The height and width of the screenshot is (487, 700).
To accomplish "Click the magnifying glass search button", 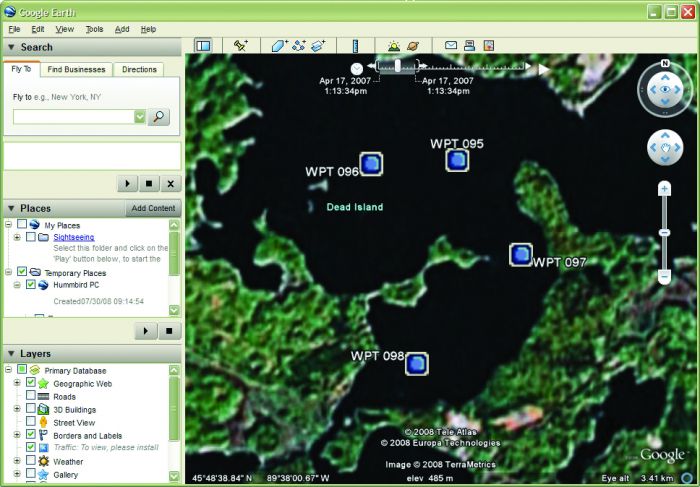I will (x=158, y=117).
